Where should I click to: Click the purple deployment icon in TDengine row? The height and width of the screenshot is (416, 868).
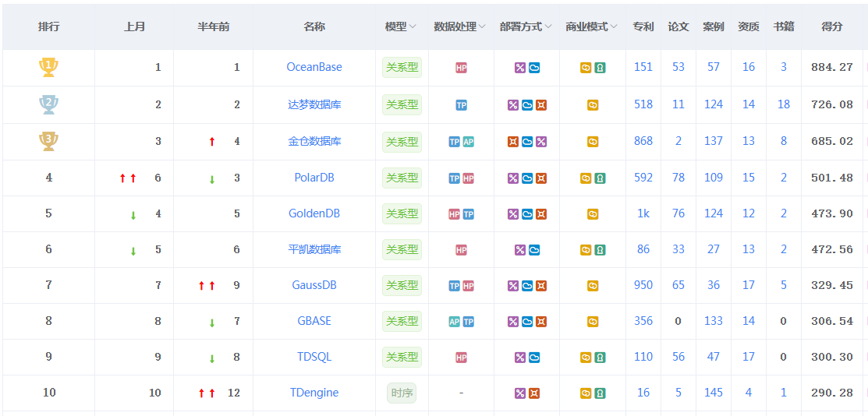(x=520, y=393)
